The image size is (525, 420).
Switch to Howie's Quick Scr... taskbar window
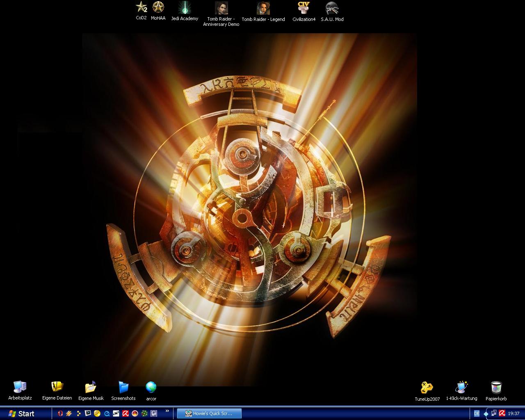(x=209, y=413)
